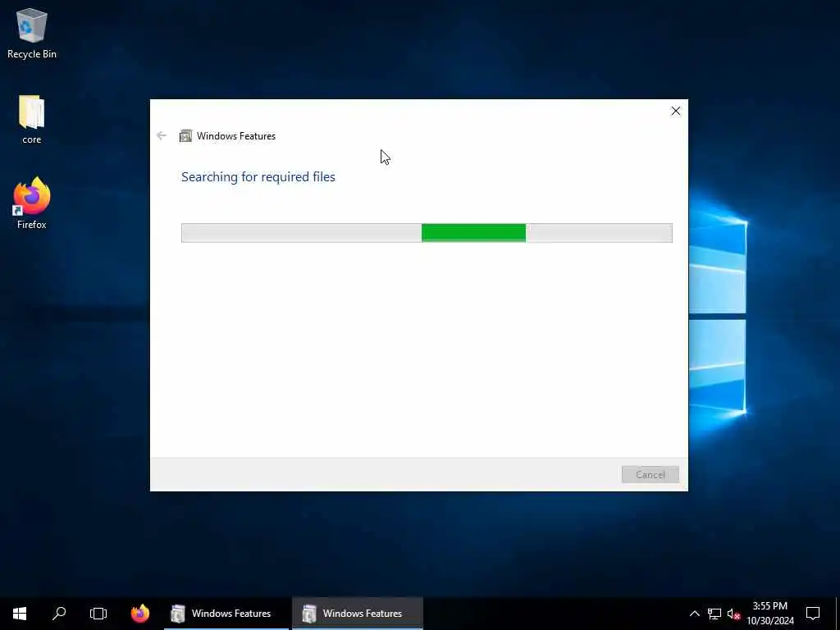The image size is (840, 630).
Task: Switch to first Windows Features taskbar item
Action: point(226,614)
